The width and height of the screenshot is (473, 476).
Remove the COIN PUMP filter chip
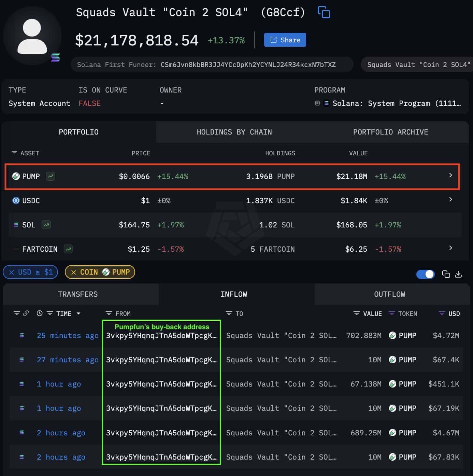[x=73, y=272]
